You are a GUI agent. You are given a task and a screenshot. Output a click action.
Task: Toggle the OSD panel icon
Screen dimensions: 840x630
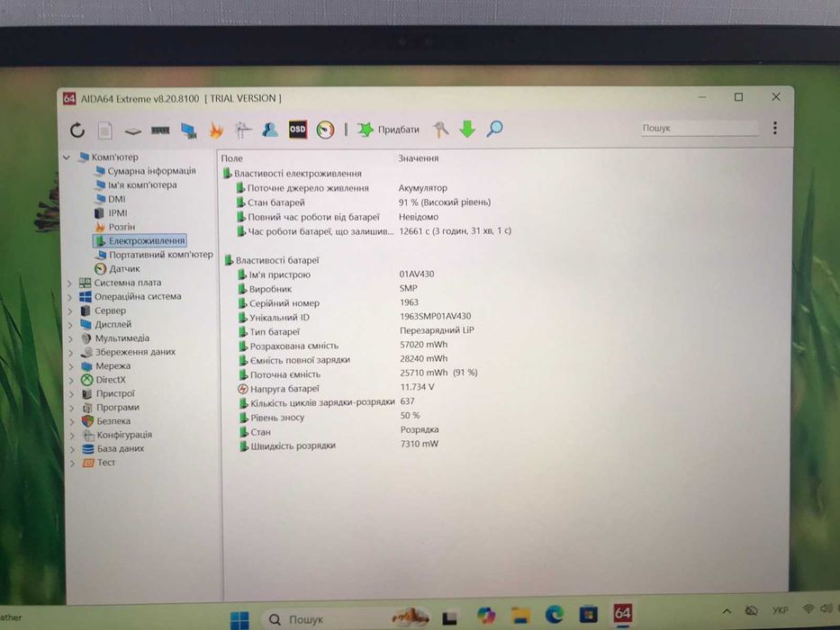click(298, 129)
